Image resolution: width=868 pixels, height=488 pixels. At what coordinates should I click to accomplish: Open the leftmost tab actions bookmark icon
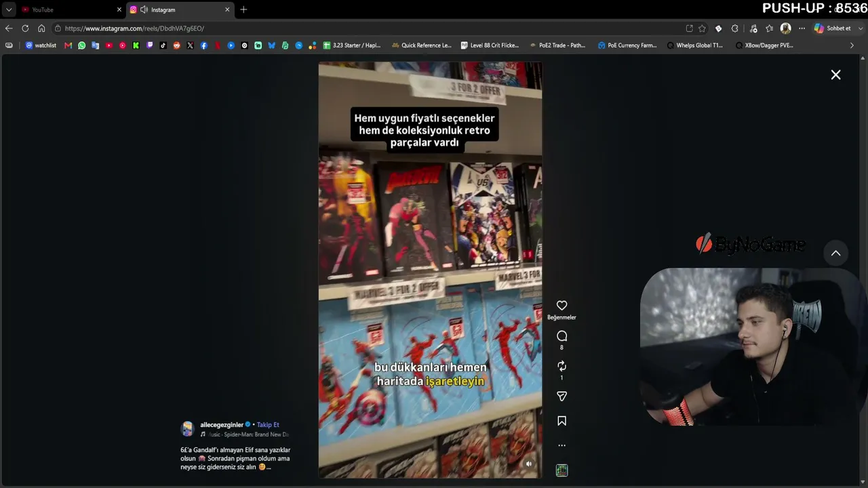tap(9, 45)
